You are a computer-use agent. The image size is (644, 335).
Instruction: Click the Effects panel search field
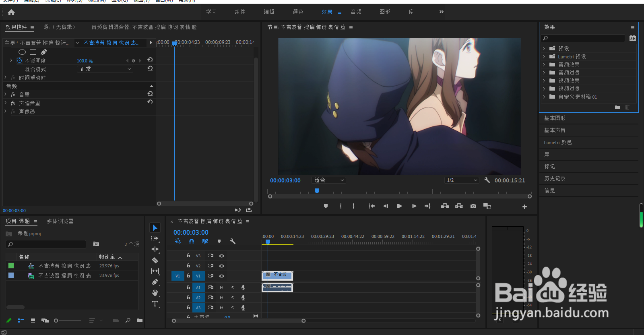click(583, 38)
